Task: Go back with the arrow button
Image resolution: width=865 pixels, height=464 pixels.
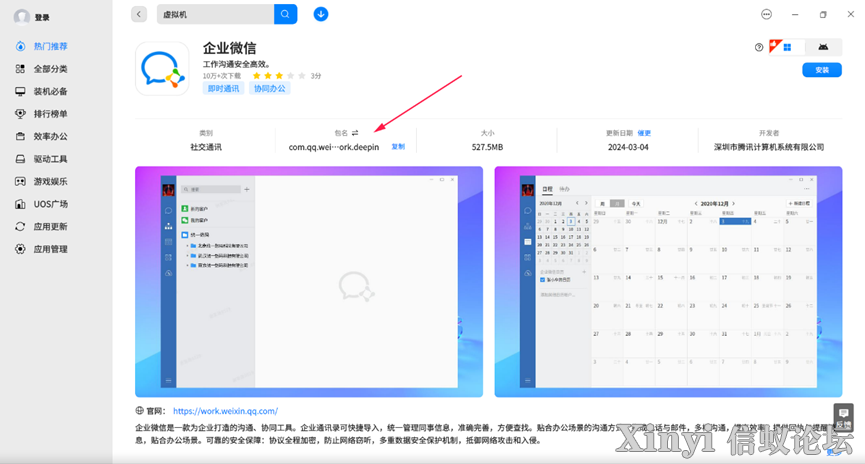Action: click(x=139, y=14)
